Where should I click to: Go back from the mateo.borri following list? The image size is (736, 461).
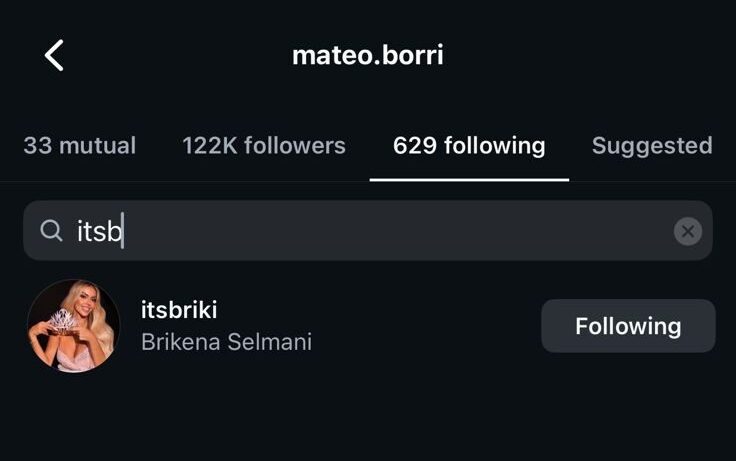[54, 55]
